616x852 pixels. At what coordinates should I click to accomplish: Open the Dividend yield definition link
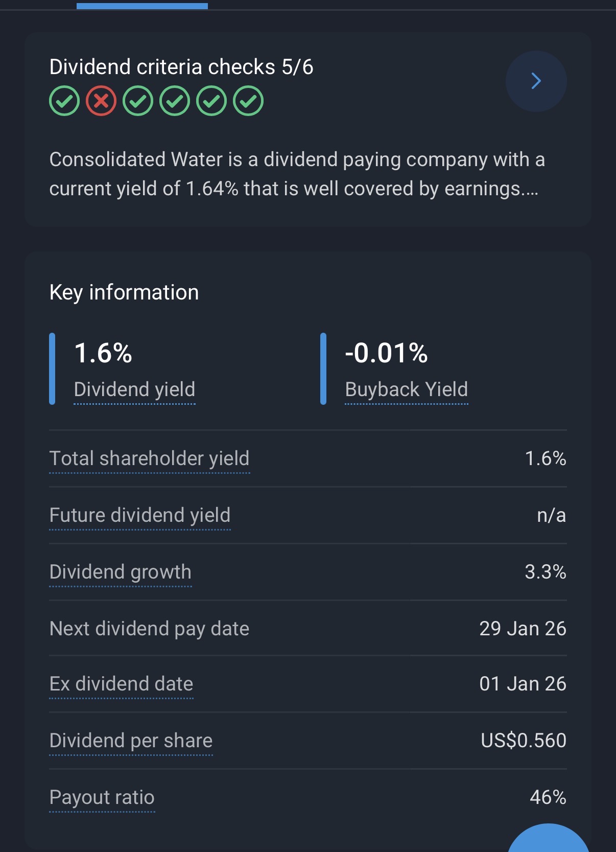134,389
